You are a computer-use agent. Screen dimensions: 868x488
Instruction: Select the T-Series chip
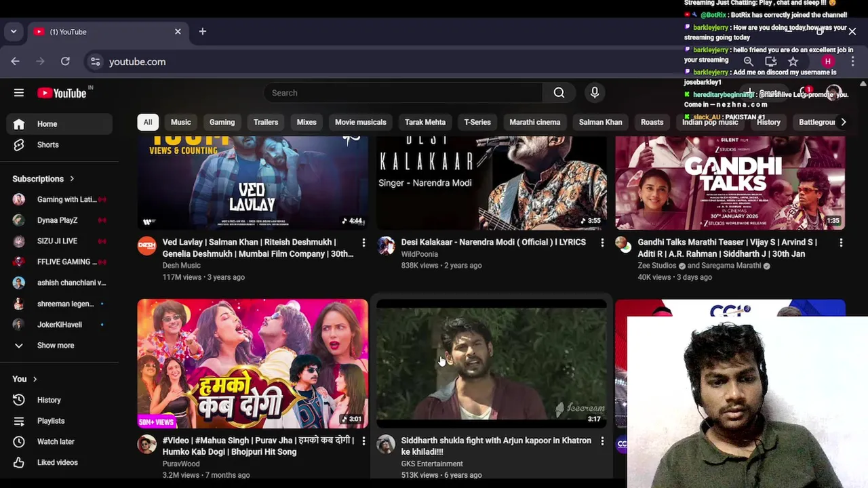point(477,122)
